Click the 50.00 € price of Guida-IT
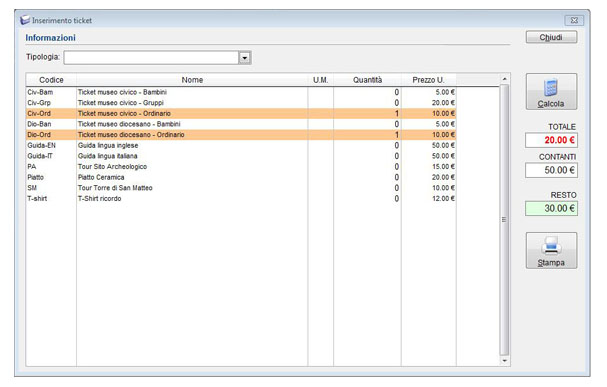The width and height of the screenshot is (607, 387). (x=429, y=156)
